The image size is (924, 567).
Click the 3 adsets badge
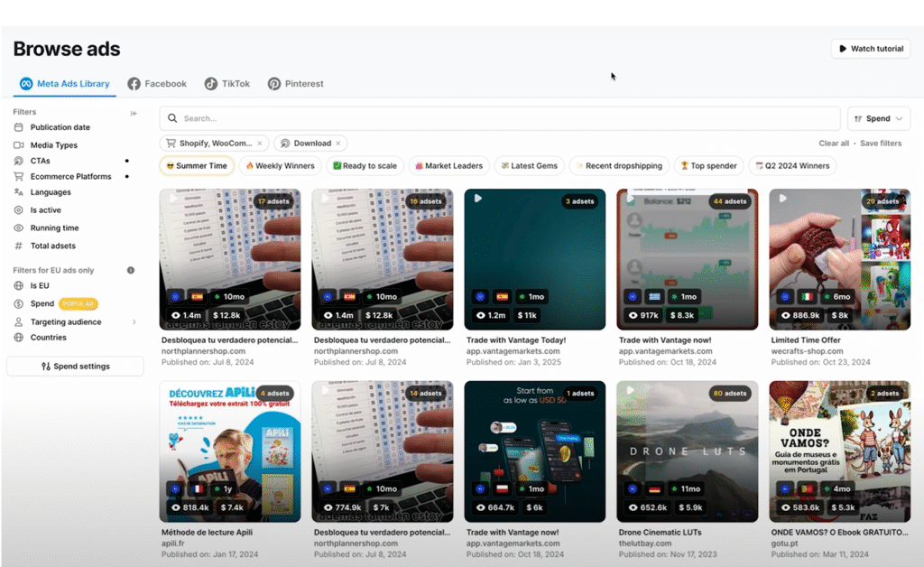[x=580, y=201]
